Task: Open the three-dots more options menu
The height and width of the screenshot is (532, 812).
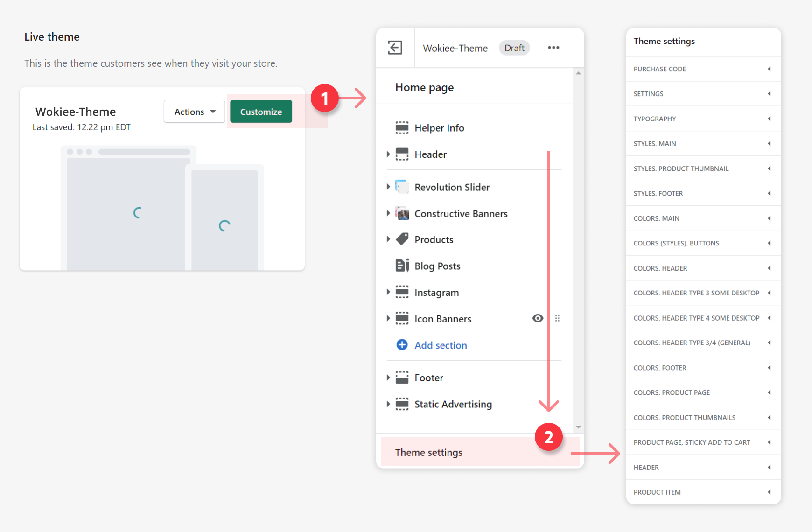Action: (x=553, y=48)
